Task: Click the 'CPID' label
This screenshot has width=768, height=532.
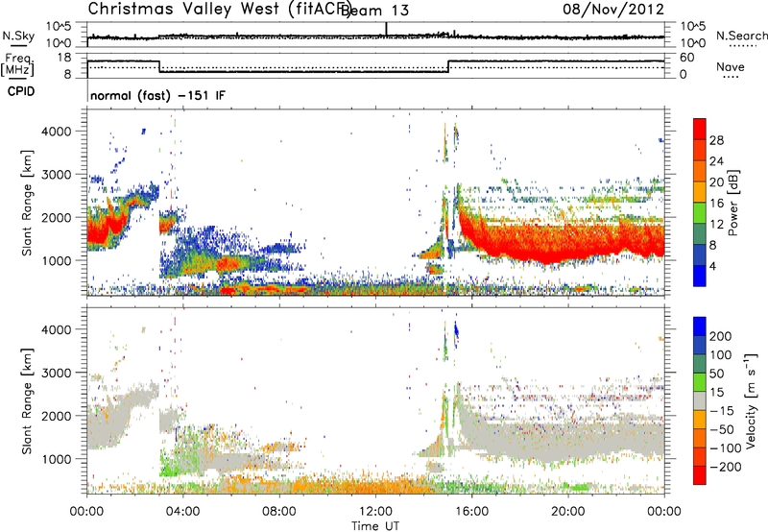Action: pos(21,91)
